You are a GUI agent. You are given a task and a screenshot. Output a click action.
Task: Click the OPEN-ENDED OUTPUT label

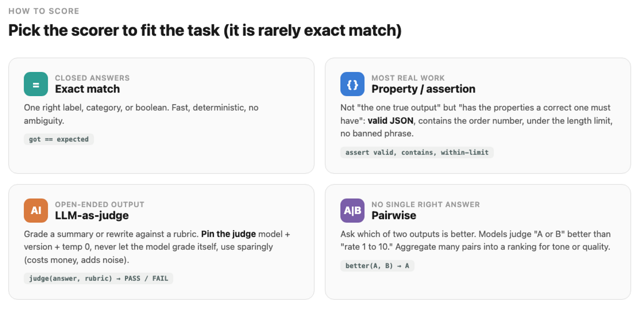pos(100,204)
